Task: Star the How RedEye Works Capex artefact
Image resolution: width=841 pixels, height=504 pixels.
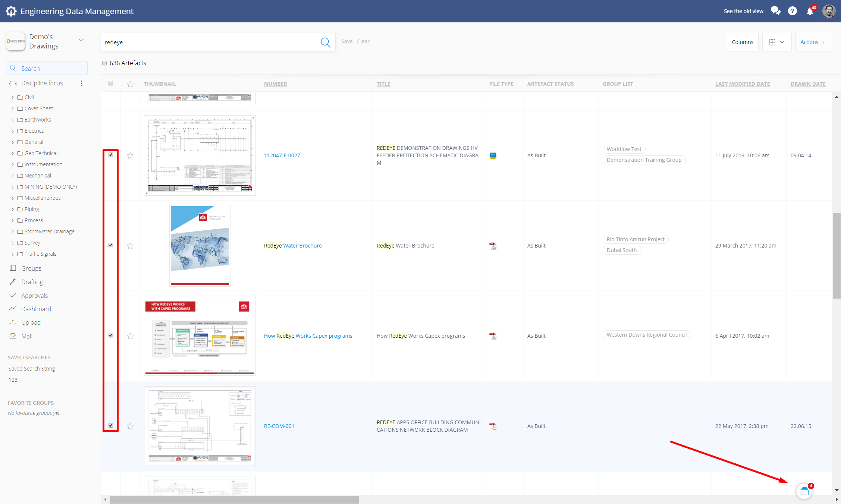Action: pos(130,336)
